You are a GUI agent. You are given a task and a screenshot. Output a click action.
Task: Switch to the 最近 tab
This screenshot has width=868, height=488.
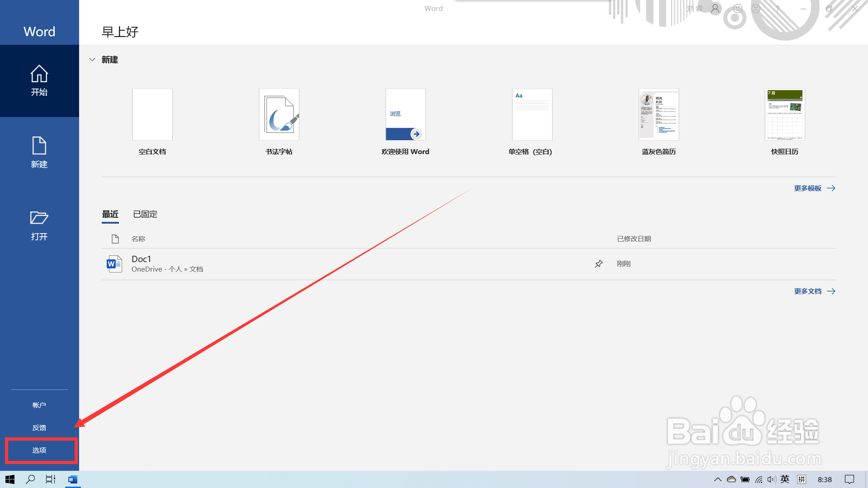[x=110, y=214]
